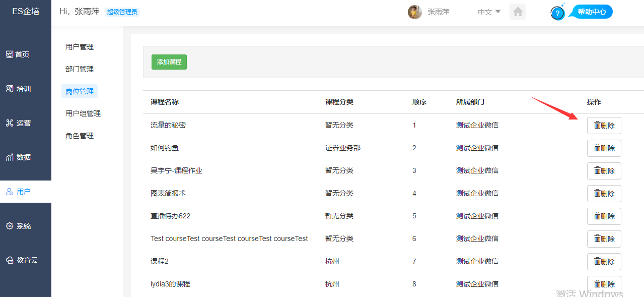
Task: Click the 操作 column header
Action: click(x=594, y=102)
